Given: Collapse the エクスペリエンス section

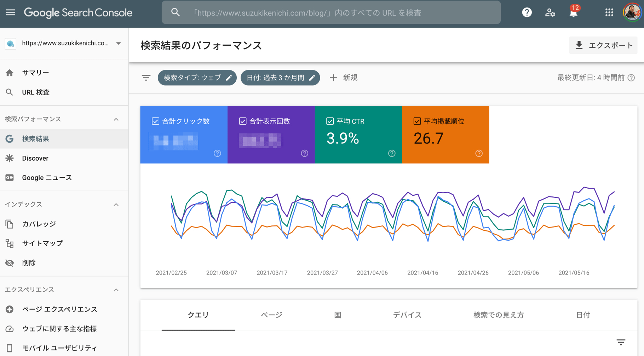Looking at the screenshot, I should (x=116, y=290).
